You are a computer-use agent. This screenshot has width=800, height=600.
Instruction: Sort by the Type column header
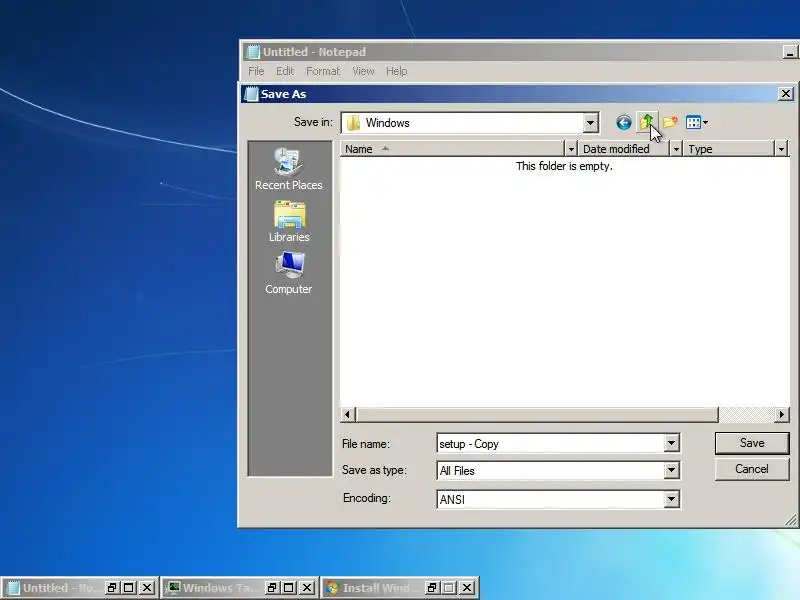[729, 149]
